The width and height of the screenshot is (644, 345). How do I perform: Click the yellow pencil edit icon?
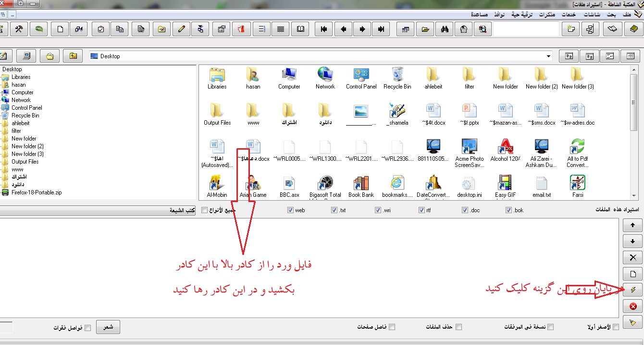(181, 29)
